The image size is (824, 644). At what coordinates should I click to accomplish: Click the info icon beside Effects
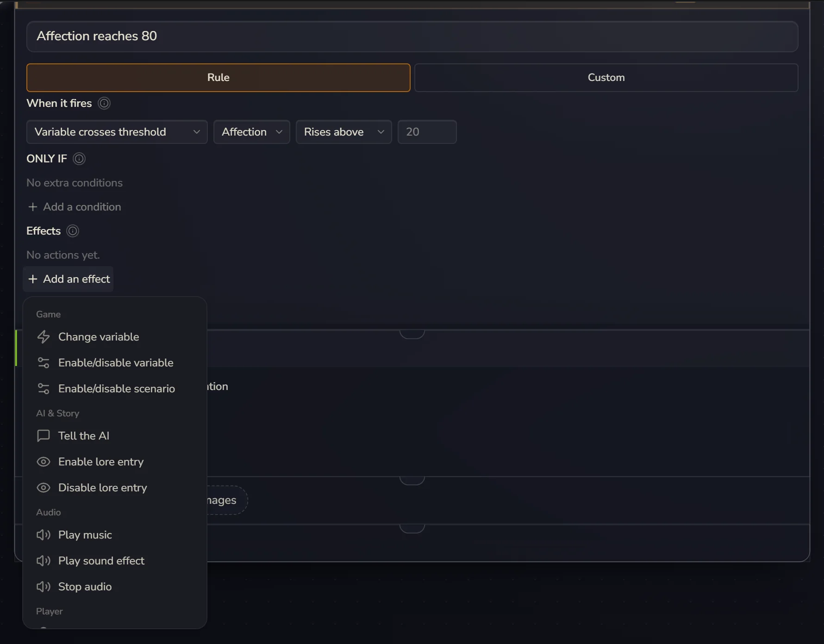[73, 231]
